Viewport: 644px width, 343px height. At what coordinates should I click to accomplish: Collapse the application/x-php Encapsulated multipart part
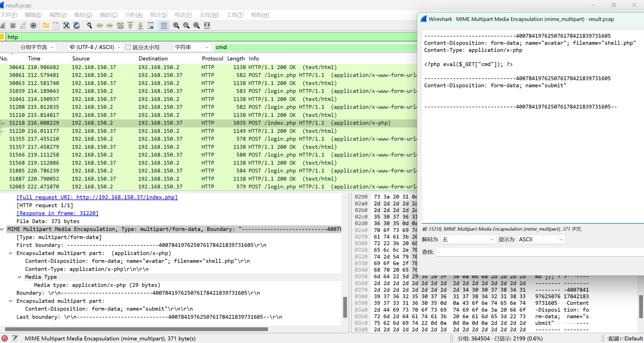(11, 253)
